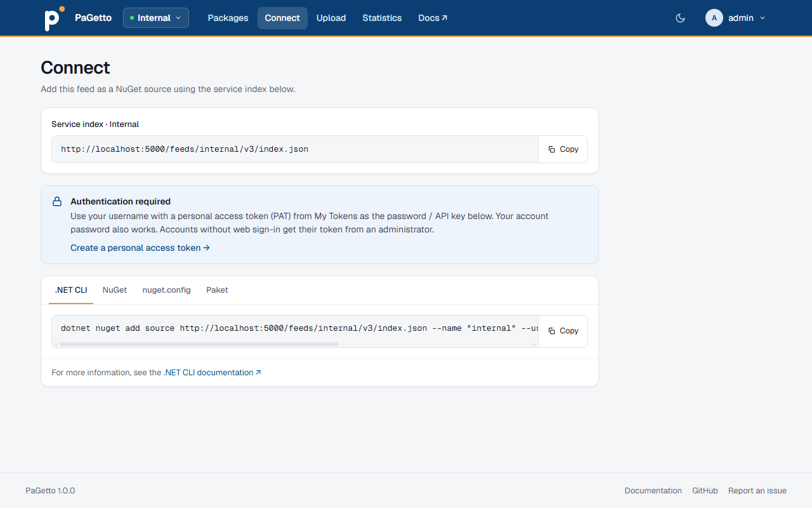812x508 pixels.
Task: Switch to the nuget.config tab
Action: coord(166,290)
